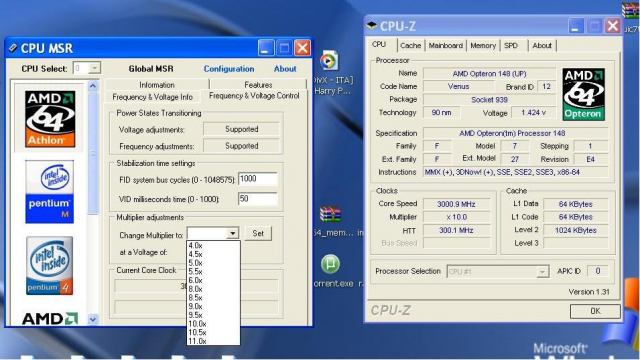
Task: Open the WinRAR archive desktop icon
Action: (x=330, y=214)
